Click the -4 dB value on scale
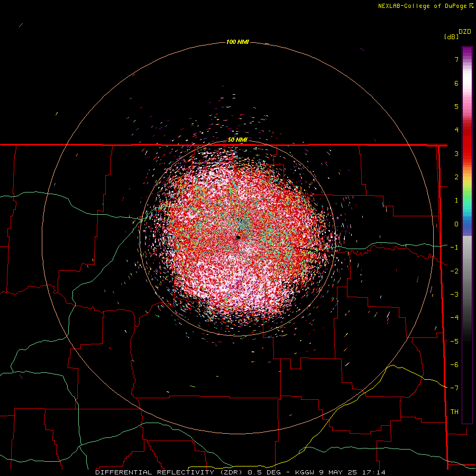The image size is (476, 476). point(454,318)
